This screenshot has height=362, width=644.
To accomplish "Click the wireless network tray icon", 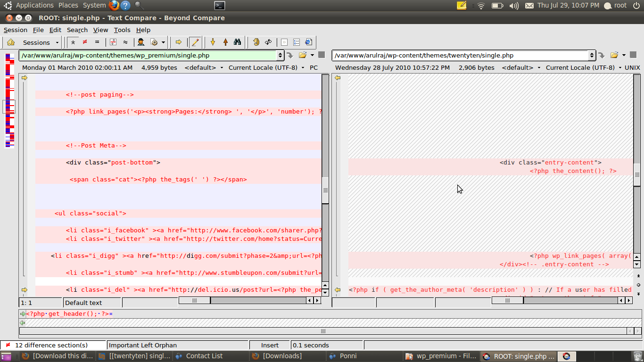I will coord(481,6).
